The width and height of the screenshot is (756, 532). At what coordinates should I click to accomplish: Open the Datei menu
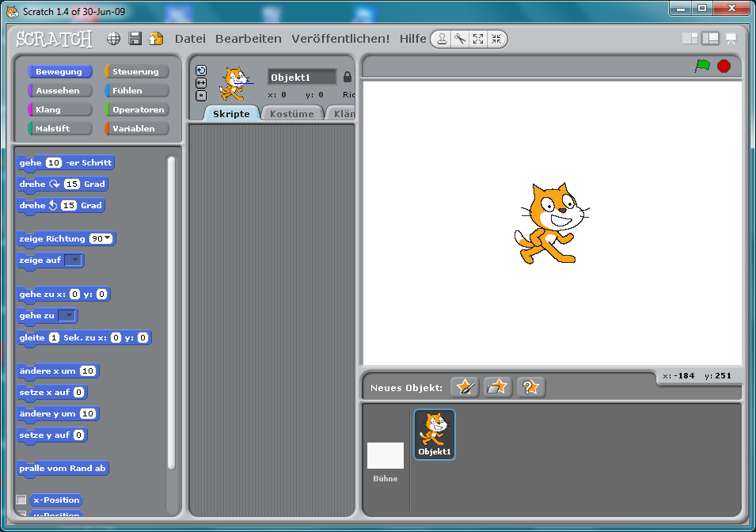click(x=190, y=39)
